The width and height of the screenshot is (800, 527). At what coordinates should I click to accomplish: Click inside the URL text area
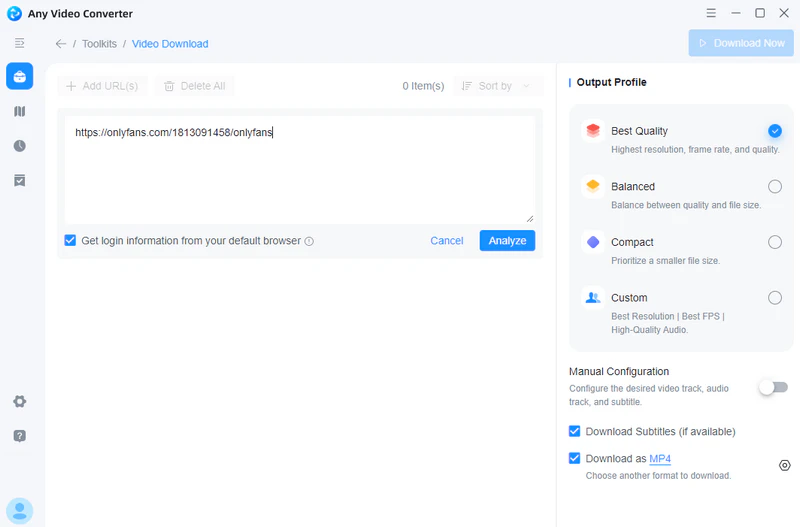pos(299,170)
